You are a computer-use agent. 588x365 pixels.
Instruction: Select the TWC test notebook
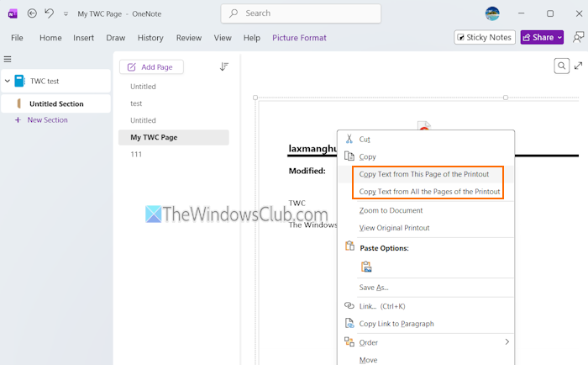56,81
